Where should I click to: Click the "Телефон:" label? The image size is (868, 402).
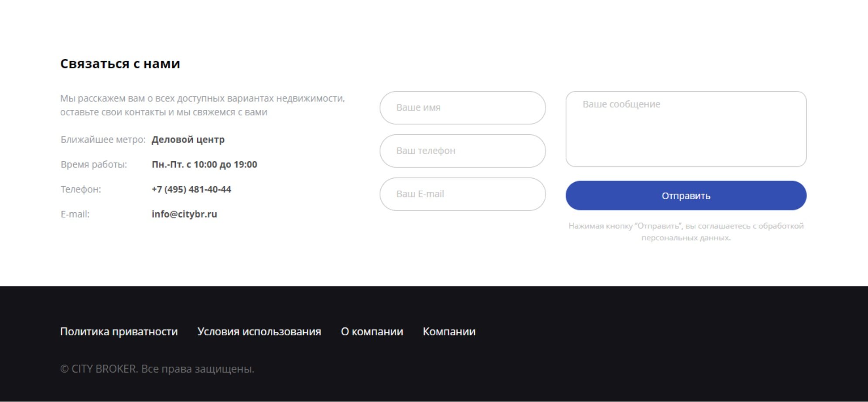pos(81,189)
